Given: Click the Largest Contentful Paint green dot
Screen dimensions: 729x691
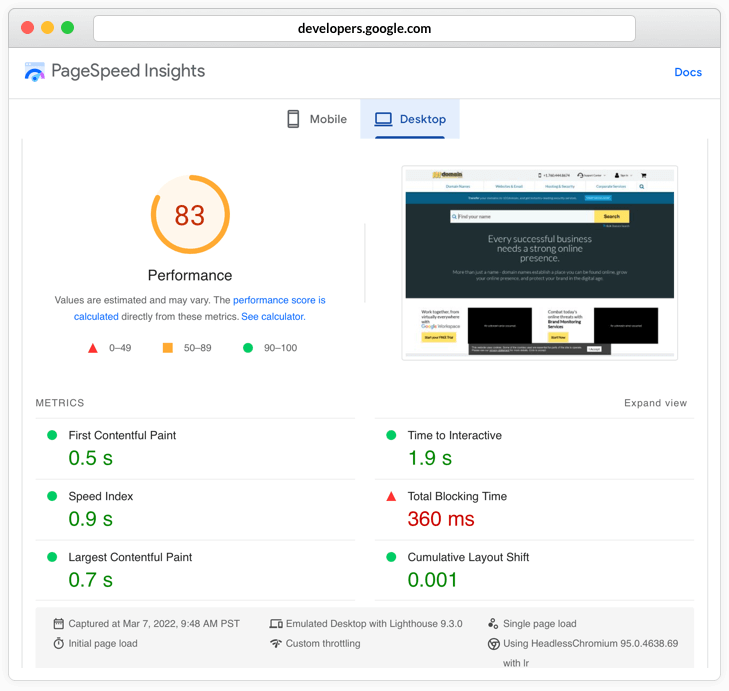Looking at the screenshot, I should 52,557.
